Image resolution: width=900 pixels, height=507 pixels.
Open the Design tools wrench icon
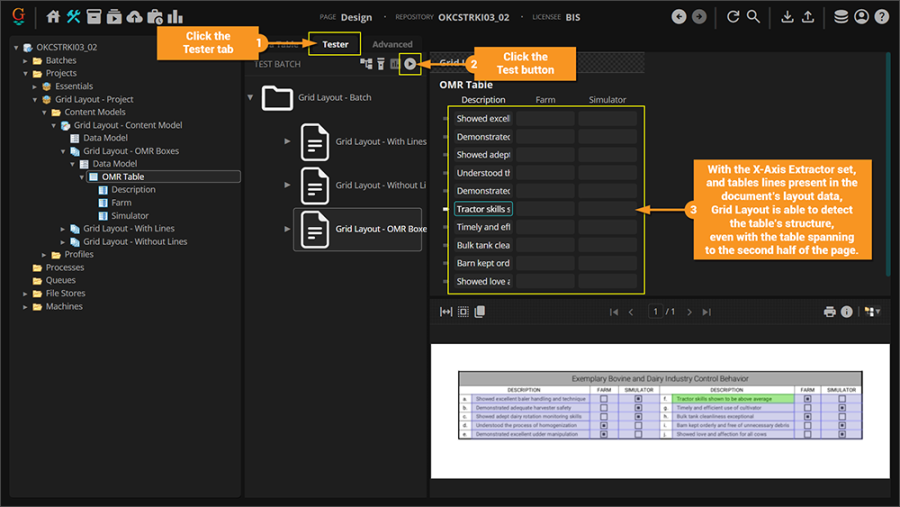[74, 17]
